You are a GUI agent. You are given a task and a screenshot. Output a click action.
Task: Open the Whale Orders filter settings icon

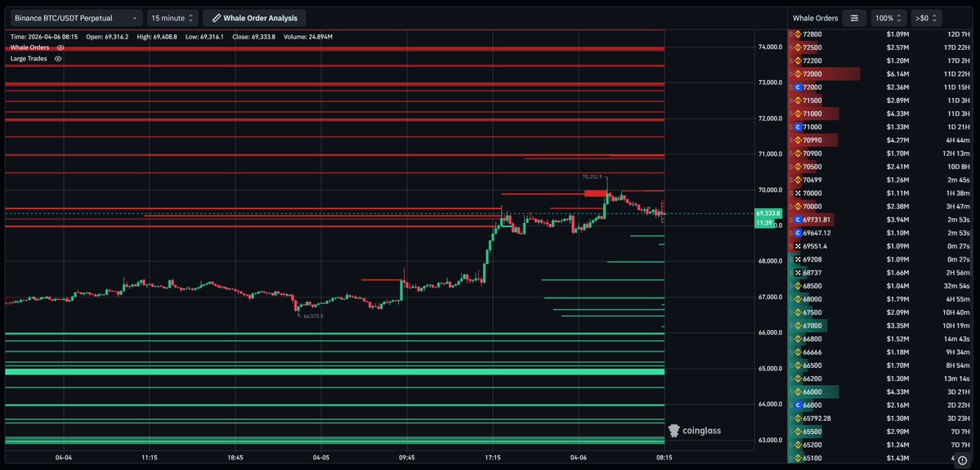854,18
